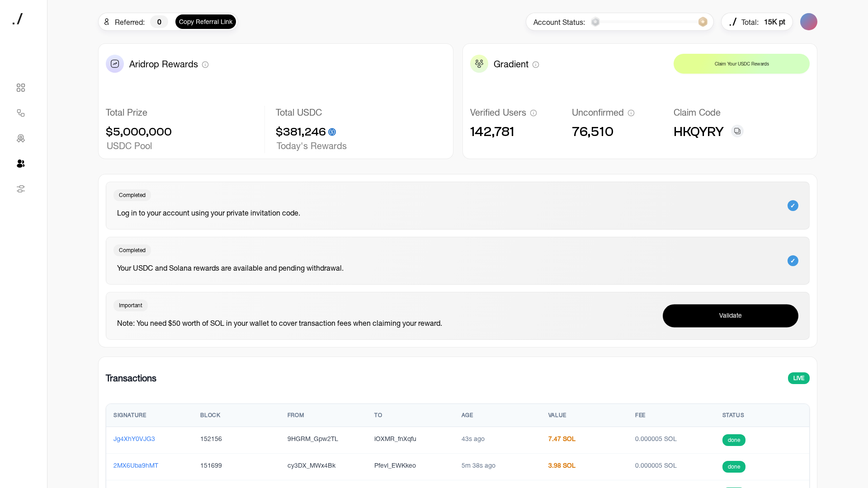Screen dimensions: 868x488
Task: Click the person icon next to Referred
Action: click(x=107, y=22)
